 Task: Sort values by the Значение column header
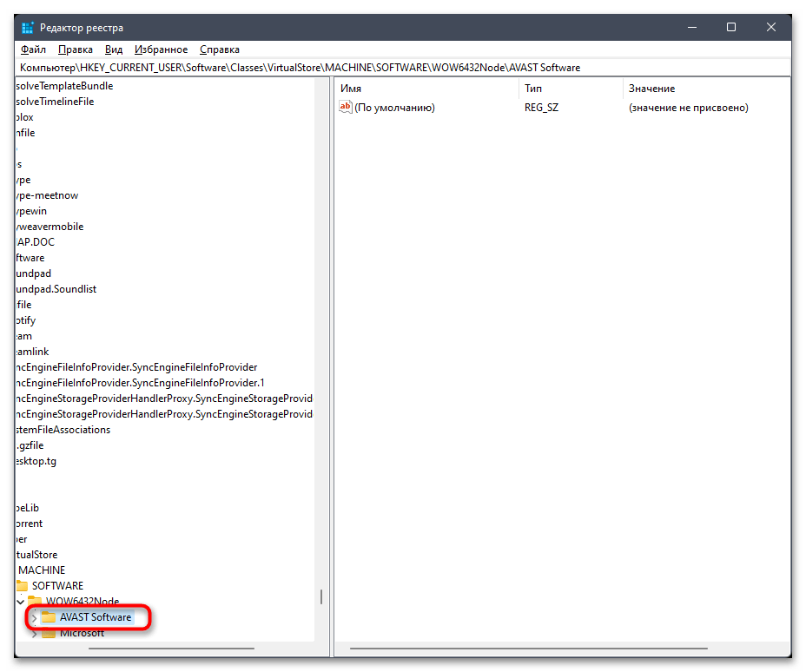[706, 89]
